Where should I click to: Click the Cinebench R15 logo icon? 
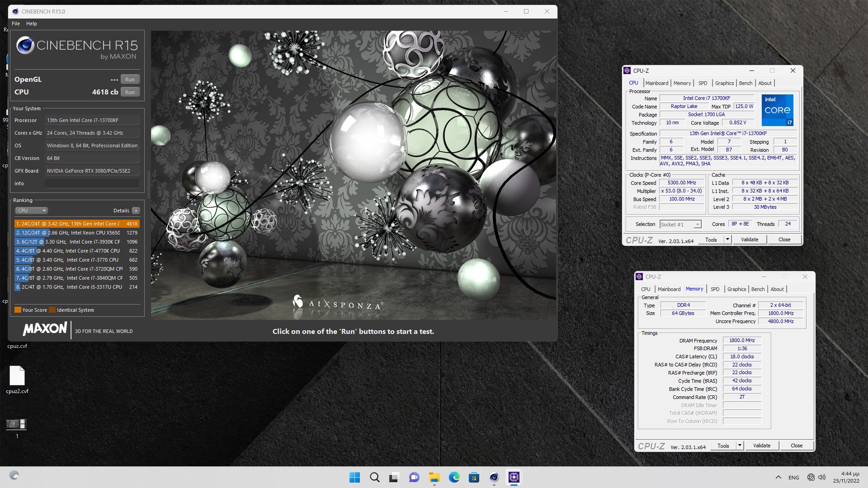point(25,45)
